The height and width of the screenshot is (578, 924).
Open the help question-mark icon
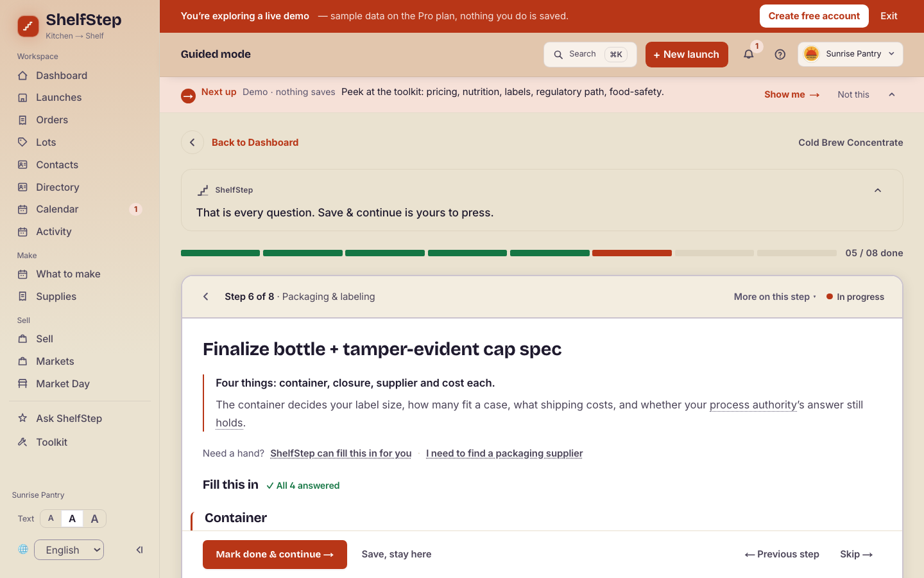[780, 55]
